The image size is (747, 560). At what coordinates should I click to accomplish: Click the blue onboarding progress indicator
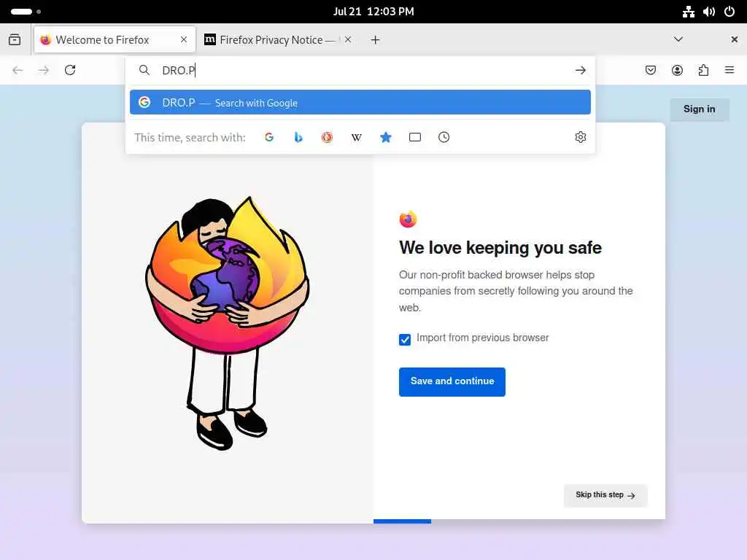(x=402, y=521)
